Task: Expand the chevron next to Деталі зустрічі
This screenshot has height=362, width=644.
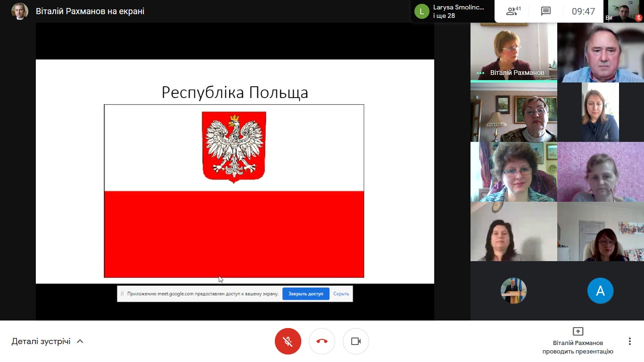Action: [x=80, y=341]
